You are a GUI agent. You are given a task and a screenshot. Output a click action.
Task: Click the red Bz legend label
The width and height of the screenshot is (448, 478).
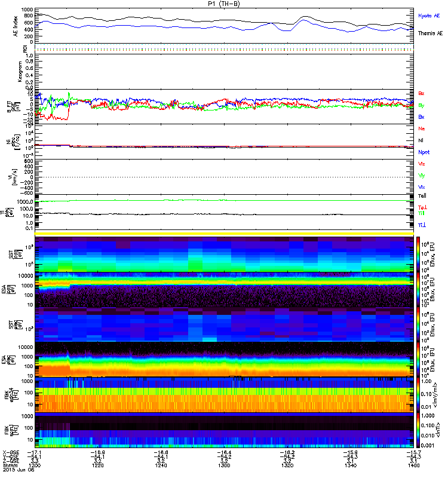coord(421,94)
